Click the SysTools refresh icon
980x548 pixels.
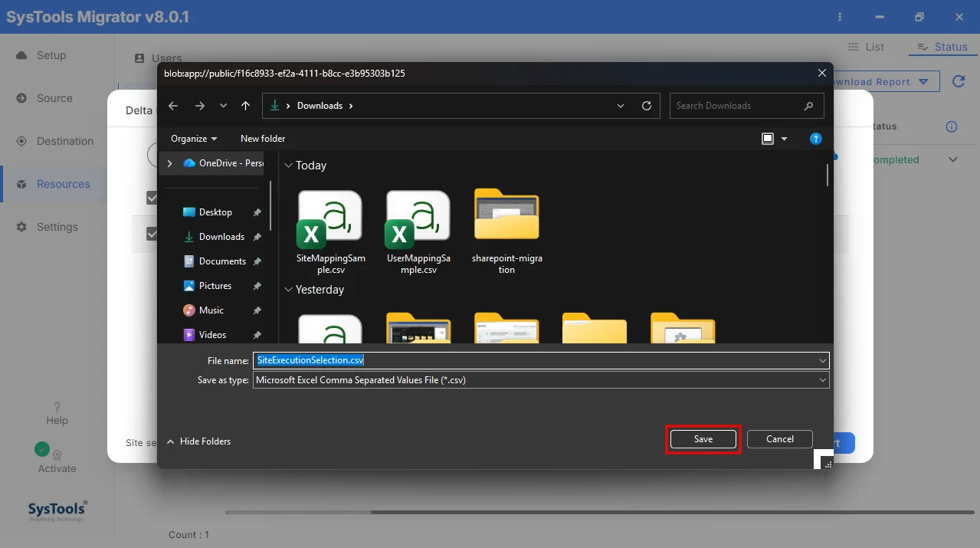point(959,81)
